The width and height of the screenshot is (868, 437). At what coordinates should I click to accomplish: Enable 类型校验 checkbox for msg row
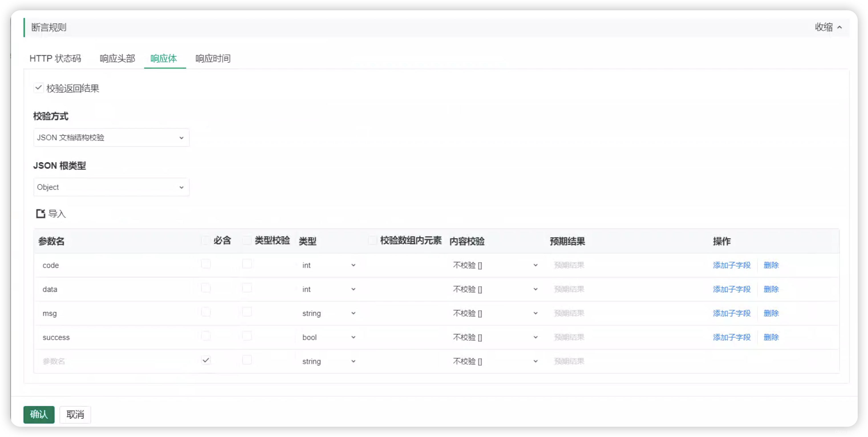click(247, 312)
